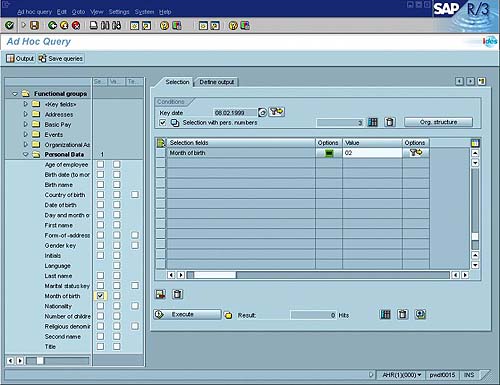Click the yellow Exit arrow icon
Screen dimensions: 500x385
[64, 25]
